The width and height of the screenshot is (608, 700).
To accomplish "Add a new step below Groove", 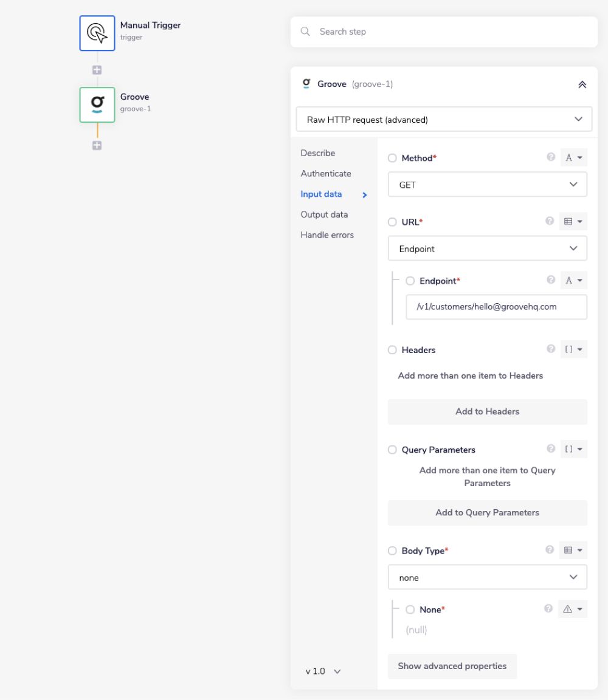I will pyautogui.click(x=97, y=145).
